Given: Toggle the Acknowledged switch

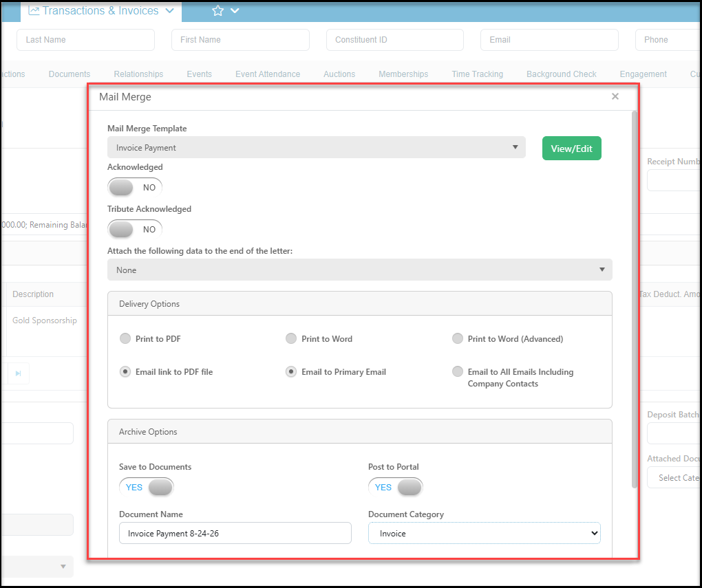Looking at the screenshot, I should (x=135, y=187).
